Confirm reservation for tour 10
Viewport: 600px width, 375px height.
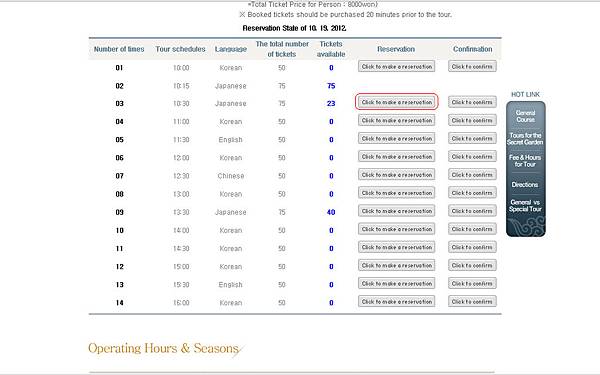(472, 229)
